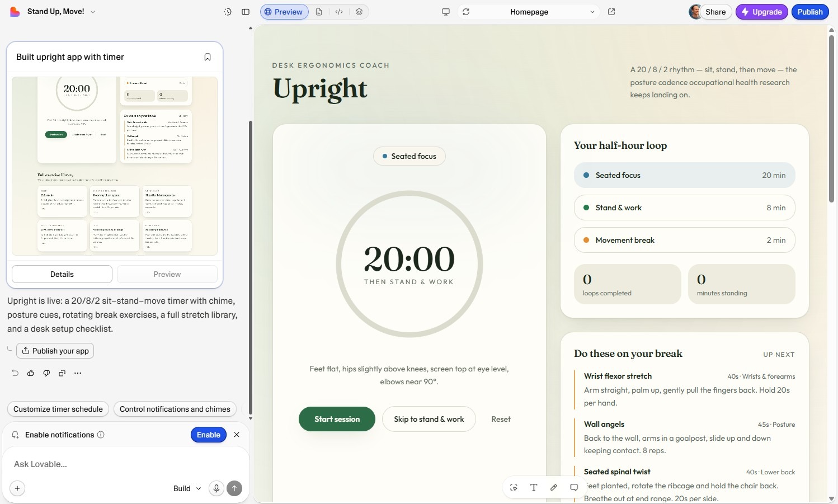This screenshot has height=504, width=838.
Task: Give thumbs up to the response
Action: click(31, 373)
